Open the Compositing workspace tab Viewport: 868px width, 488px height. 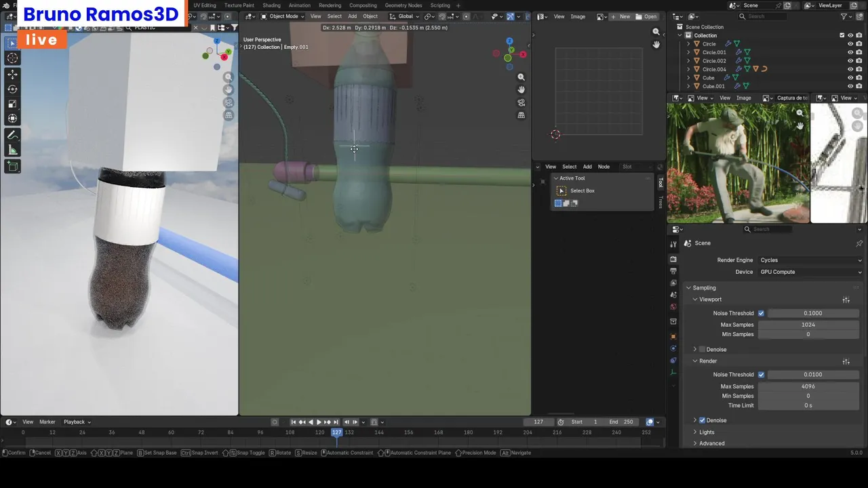(363, 5)
